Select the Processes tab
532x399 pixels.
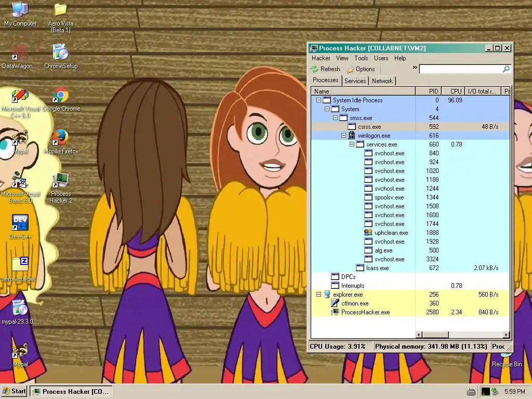coord(325,80)
